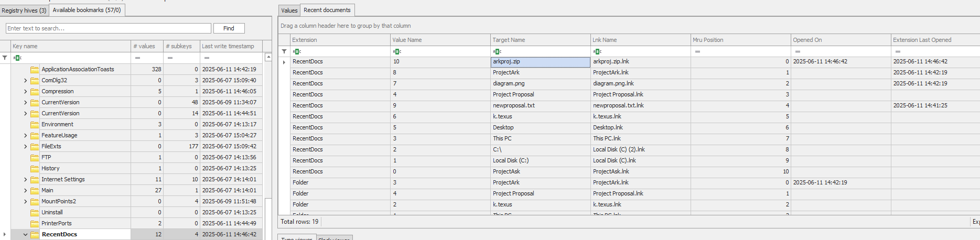Click the MountPoints2 folder icon

click(x=35, y=201)
